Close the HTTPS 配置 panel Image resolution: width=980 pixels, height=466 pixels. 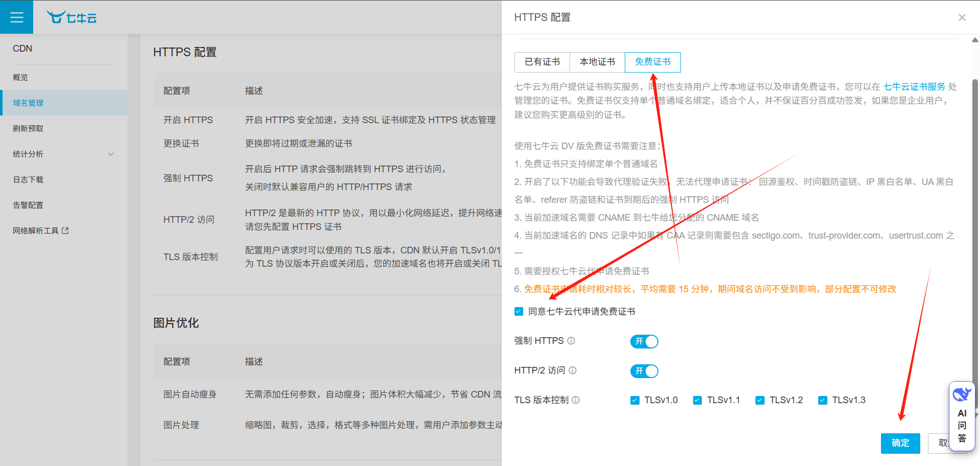(x=962, y=17)
